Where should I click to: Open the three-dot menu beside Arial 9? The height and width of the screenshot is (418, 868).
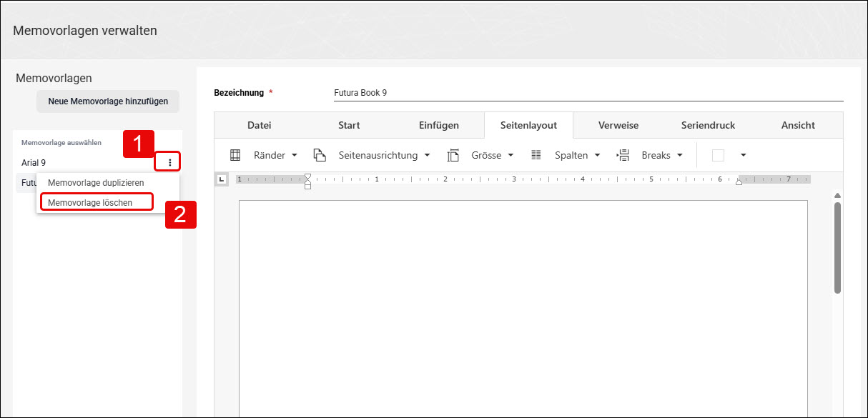click(169, 163)
